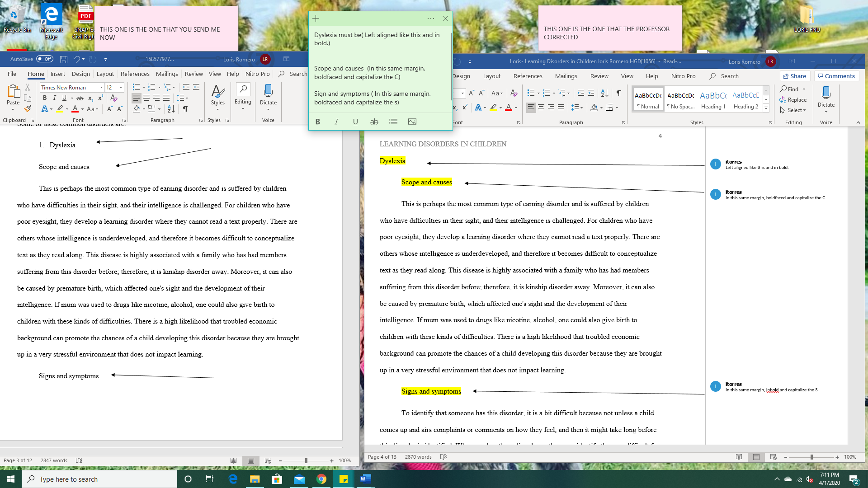Increase indent in left Word window
Image resolution: width=868 pixels, height=488 pixels.
click(x=196, y=87)
